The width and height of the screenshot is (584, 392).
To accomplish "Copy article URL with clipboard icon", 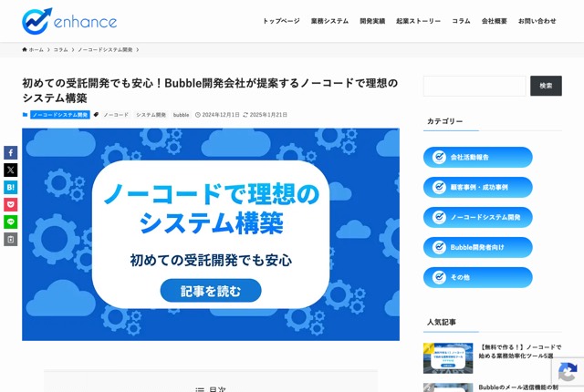I will 11,240.
